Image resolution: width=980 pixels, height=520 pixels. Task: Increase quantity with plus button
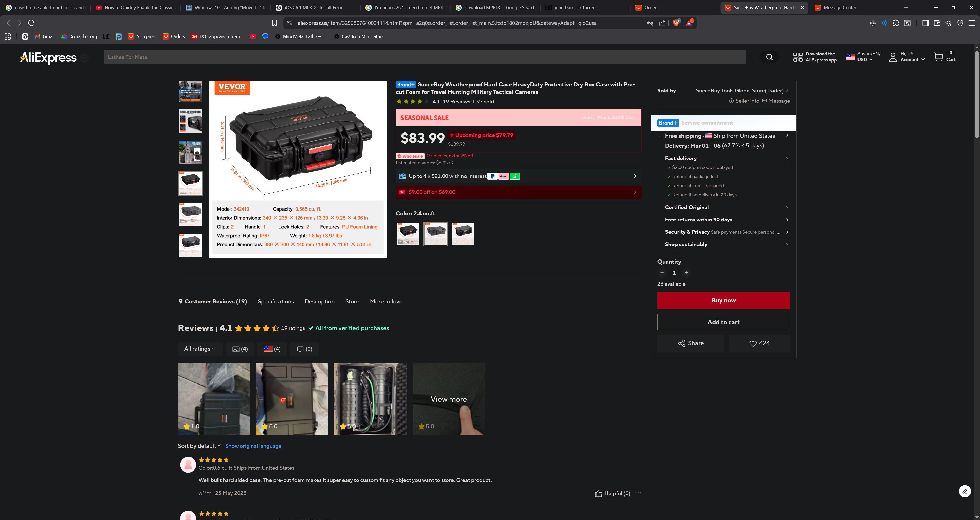pyautogui.click(x=686, y=272)
